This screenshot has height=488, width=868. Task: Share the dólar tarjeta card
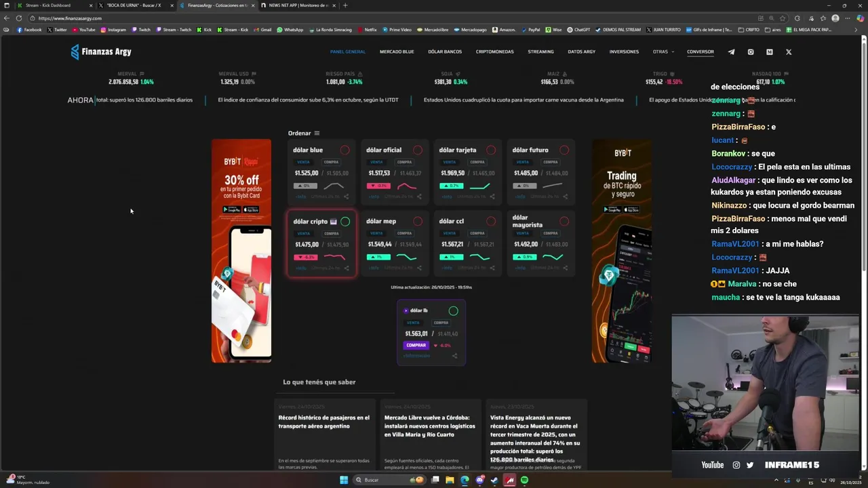492,197
